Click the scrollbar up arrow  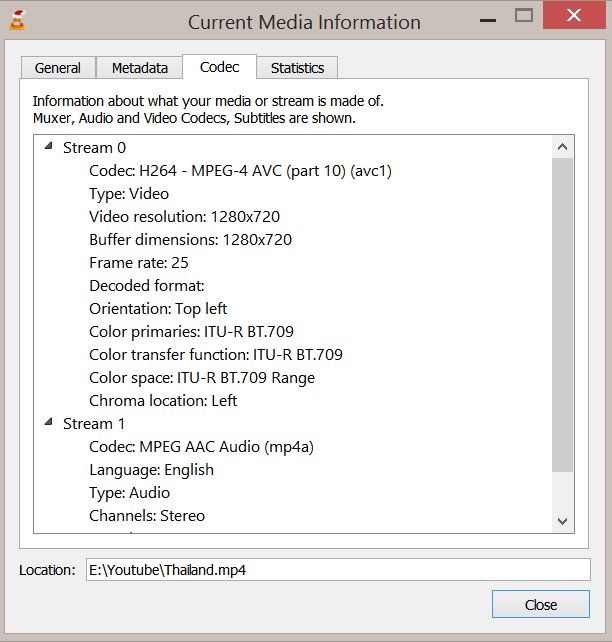[562, 147]
